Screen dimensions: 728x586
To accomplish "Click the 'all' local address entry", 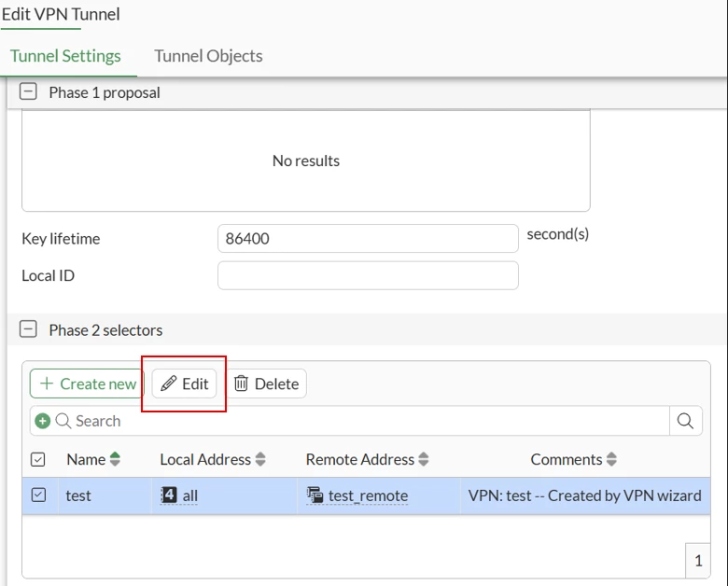I will tap(179, 495).
